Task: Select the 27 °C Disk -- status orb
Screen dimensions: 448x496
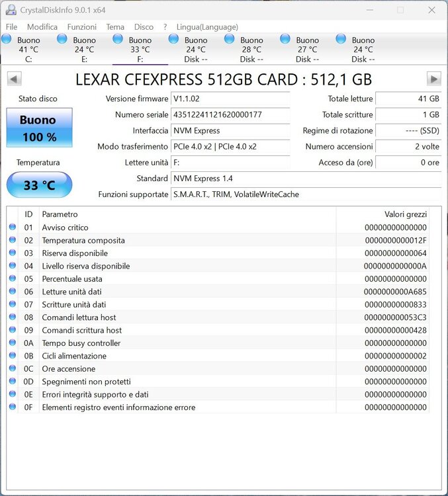Action: point(285,39)
